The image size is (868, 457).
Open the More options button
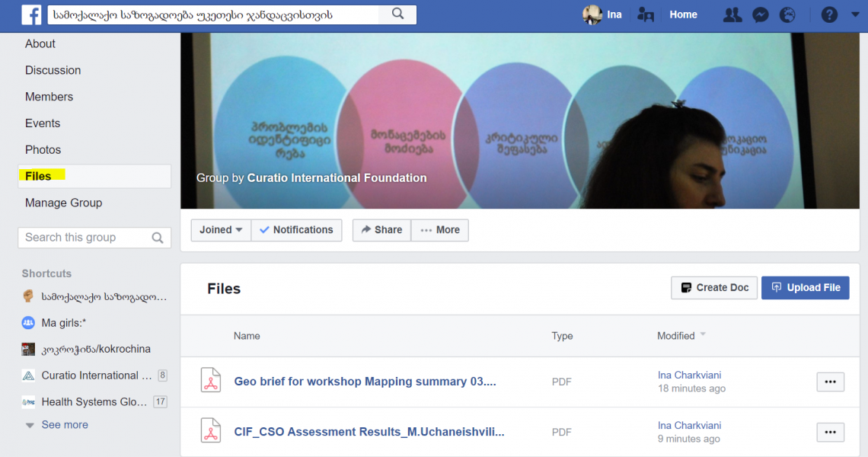point(440,230)
